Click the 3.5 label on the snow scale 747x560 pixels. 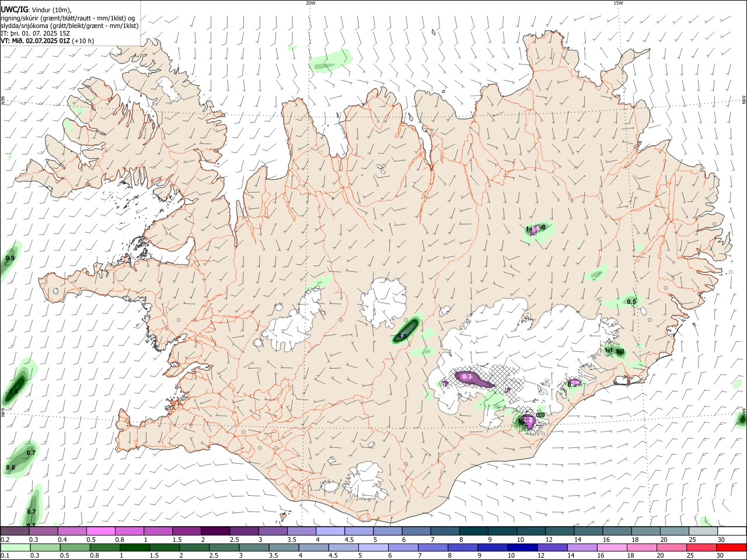click(x=291, y=540)
